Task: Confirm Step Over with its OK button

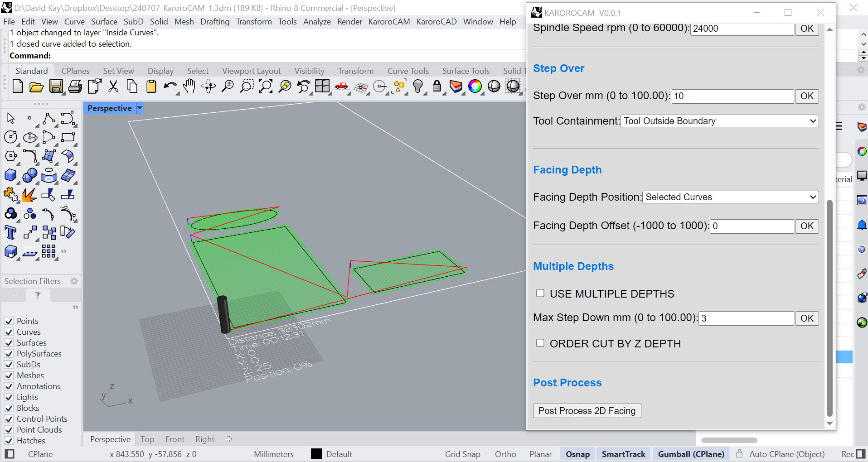Action: click(x=807, y=96)
